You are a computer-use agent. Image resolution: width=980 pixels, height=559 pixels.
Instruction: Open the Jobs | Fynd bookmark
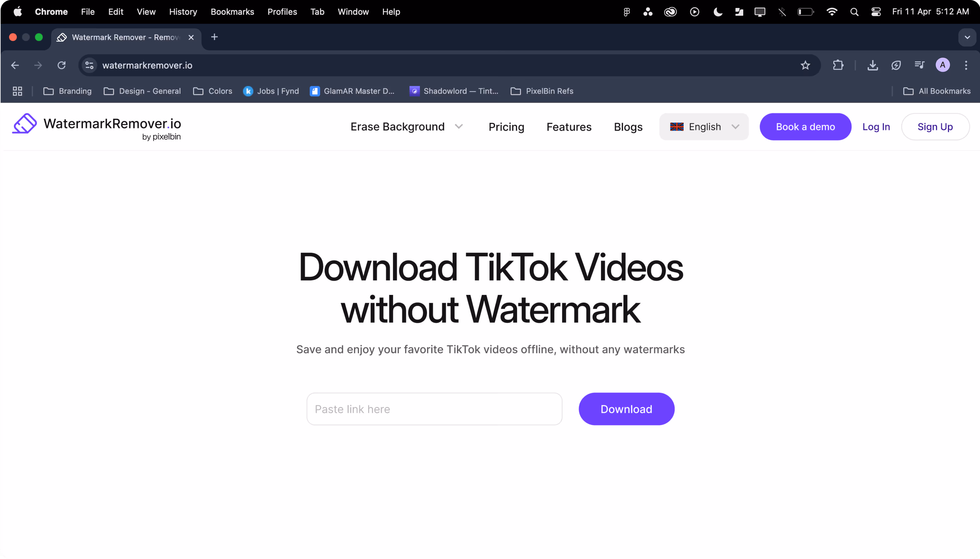point(271,91)
